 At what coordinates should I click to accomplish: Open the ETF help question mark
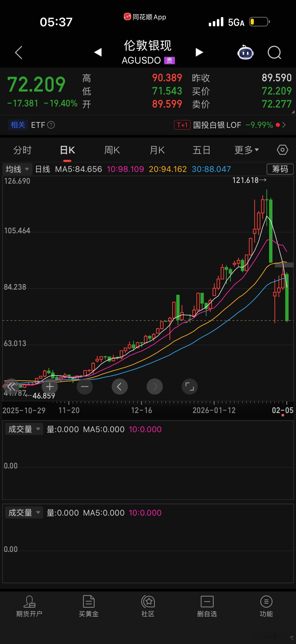(51, 125)
